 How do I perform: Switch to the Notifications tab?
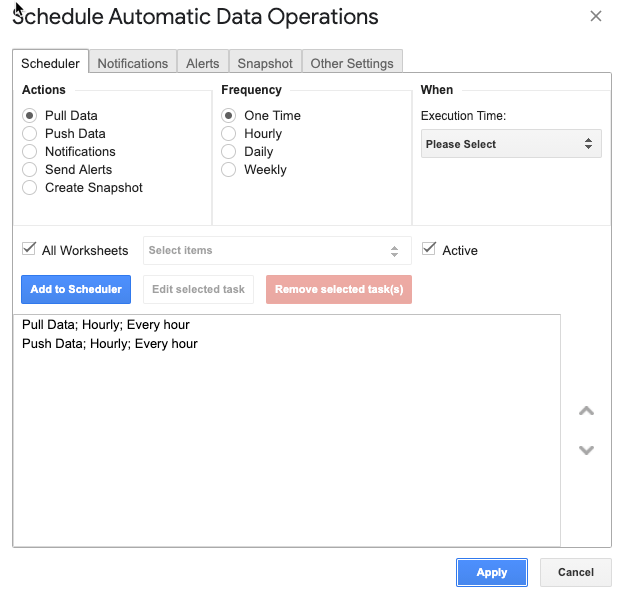coord(132,63)
